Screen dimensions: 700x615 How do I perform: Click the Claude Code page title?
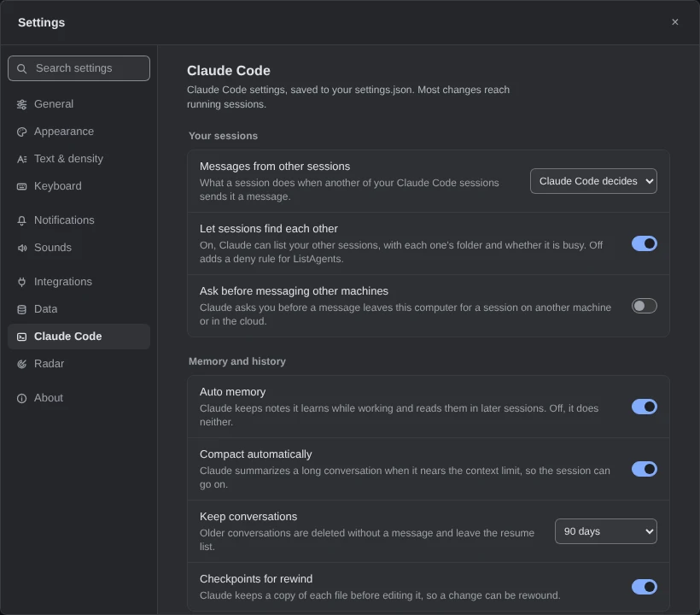click(x=229, y=71)
